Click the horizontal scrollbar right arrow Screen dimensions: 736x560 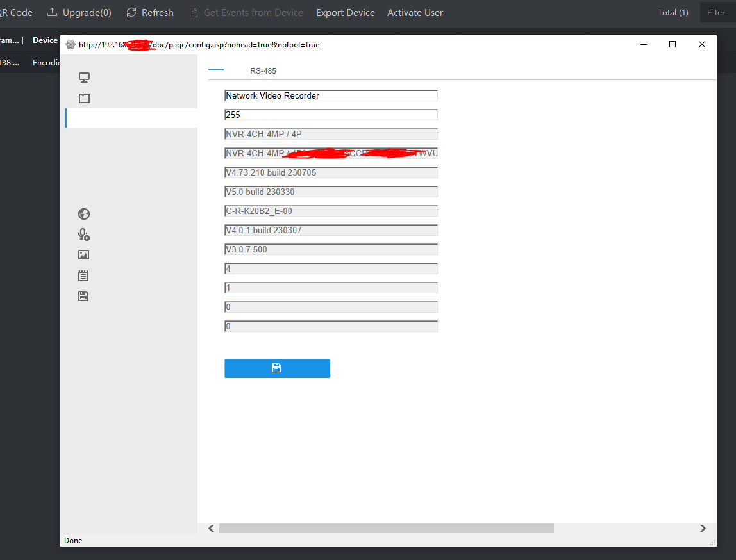pos(703,528)
